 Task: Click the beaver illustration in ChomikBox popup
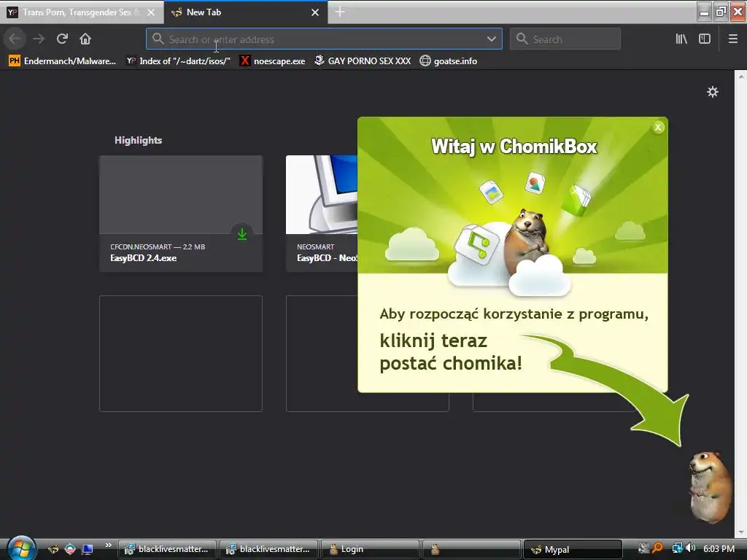tap(527, 241)
